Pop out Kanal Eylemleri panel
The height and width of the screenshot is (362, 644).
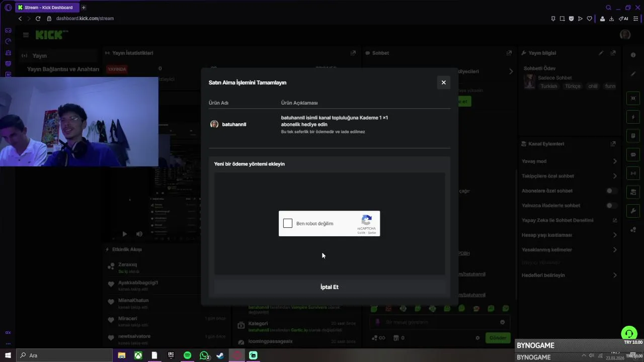click(x=613, y=144)
